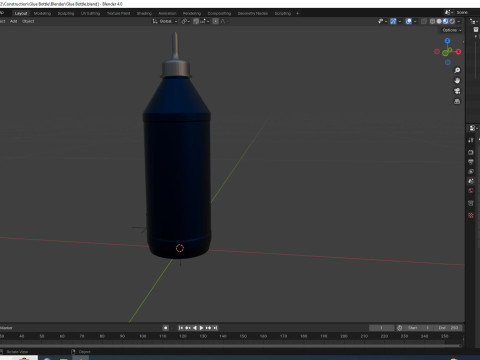Screen dimensions: 480x360
Task: Toggle the preview range clock icon
Action: tap(400, 328)
